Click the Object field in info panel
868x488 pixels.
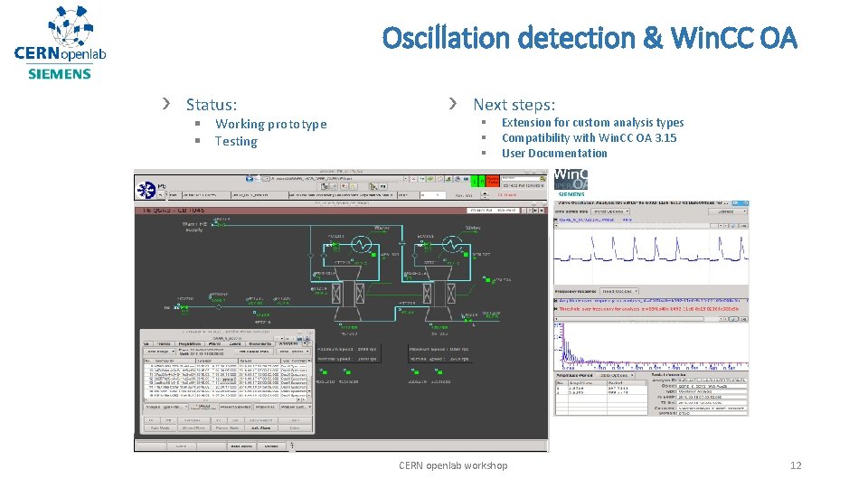[x=712, y=386]
